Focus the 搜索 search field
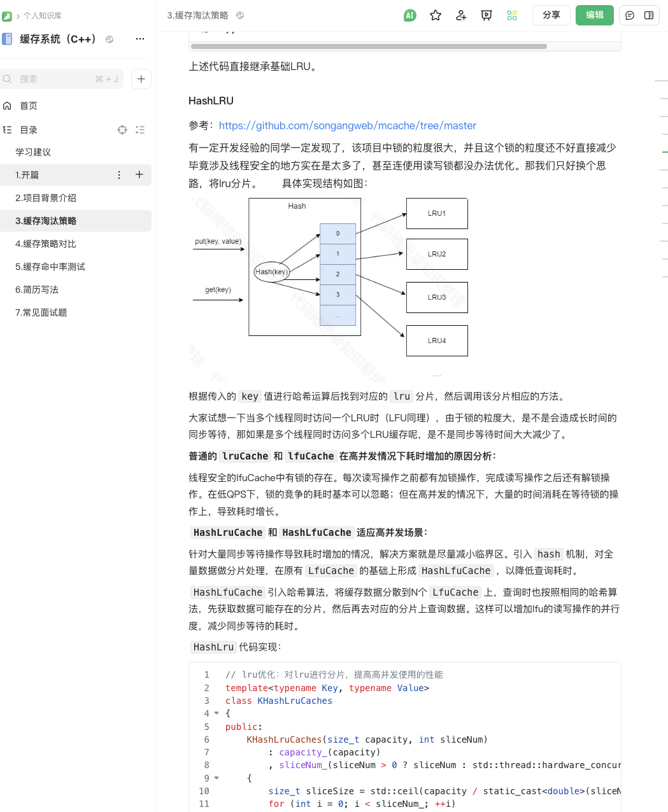Viewport: 668px width, 812px height. pyautogui.click(x=62, y=79)
